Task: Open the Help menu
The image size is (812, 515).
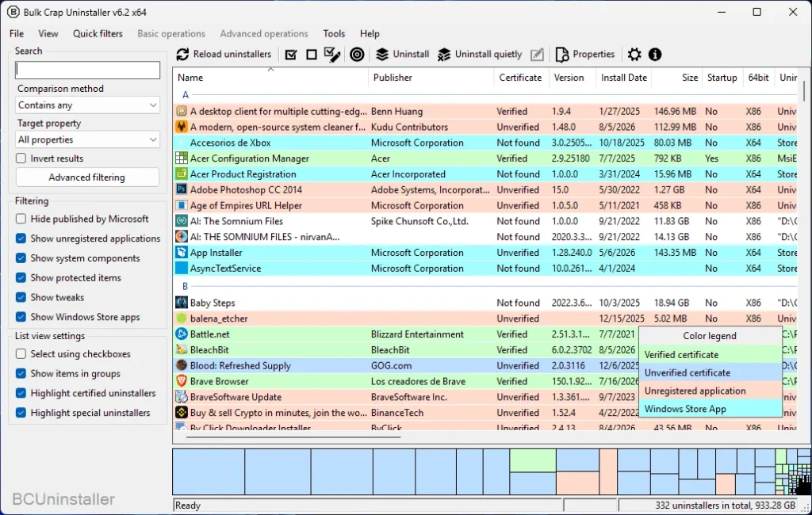Action: [x=370, y=33]
